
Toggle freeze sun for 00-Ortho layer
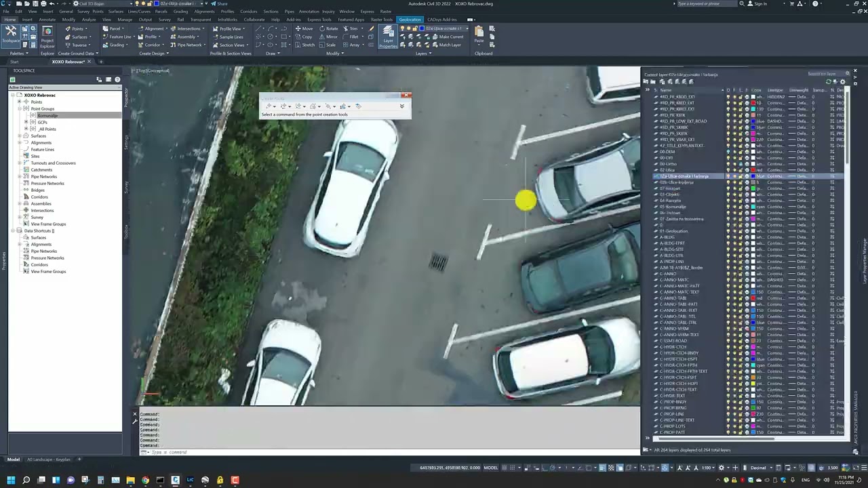pyautogui.click(x=734, y=164)
